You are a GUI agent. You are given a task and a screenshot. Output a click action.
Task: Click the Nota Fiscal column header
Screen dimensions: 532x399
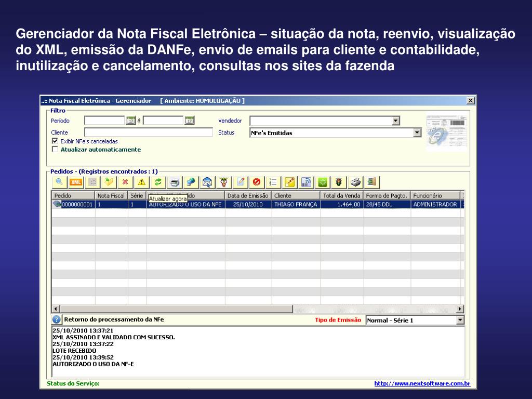coord(111,196)
